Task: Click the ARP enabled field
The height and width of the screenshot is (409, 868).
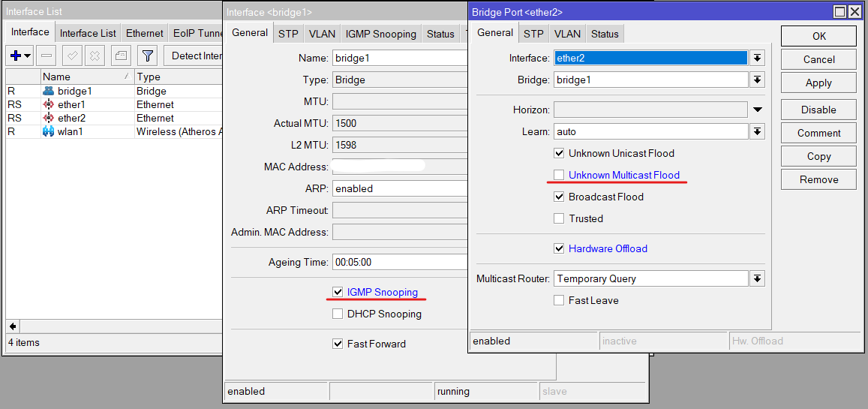Action: [x=400, y=188]
